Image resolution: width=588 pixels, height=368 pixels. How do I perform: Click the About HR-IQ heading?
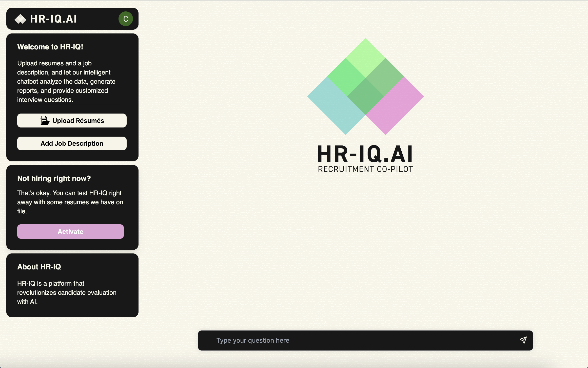point(39,267)
